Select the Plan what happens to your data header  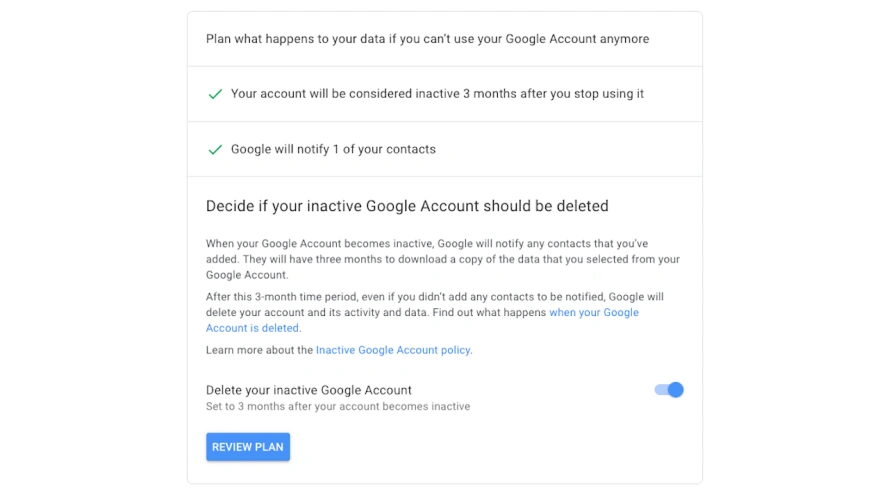tap(427, 39)
